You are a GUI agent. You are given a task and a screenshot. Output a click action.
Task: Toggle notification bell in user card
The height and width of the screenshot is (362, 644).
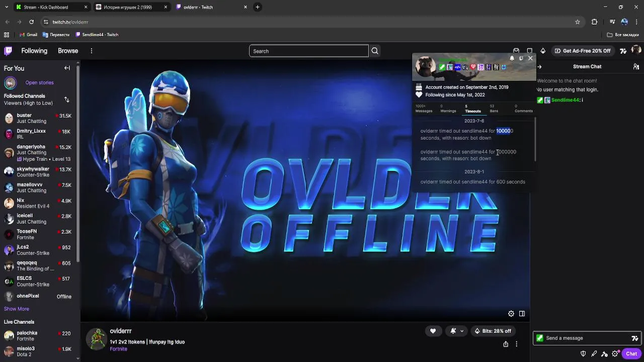512,58
